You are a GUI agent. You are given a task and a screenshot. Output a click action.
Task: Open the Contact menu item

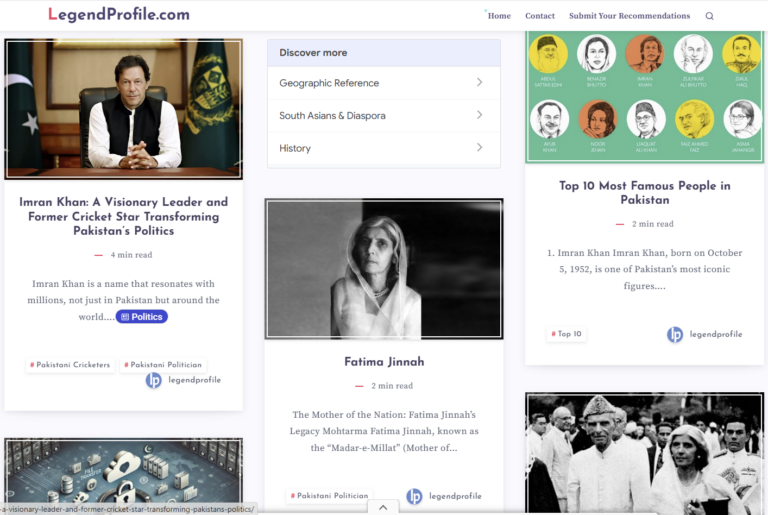(540, 16)
